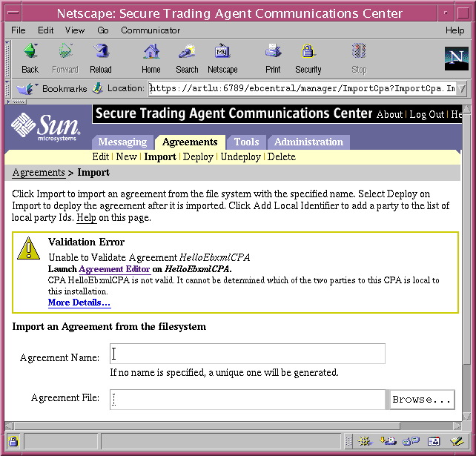Open the View menu

75,30
